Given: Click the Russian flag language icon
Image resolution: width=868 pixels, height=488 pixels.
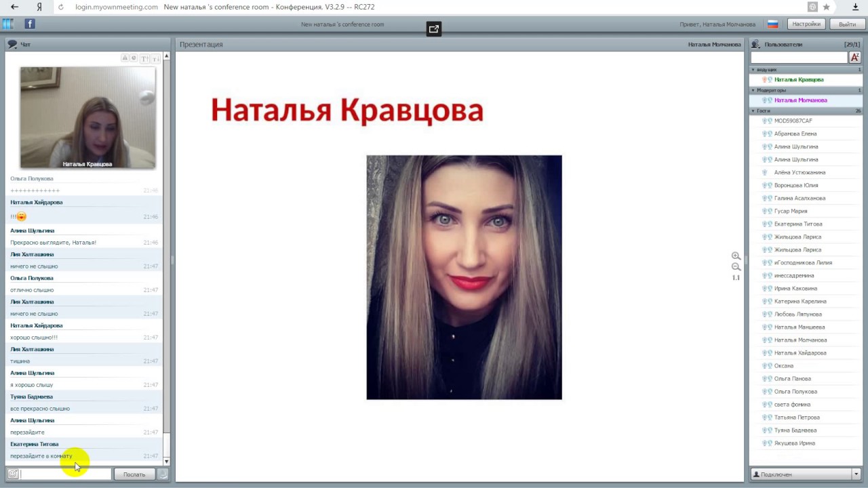Looking at the screenshot, I should 772,24.
